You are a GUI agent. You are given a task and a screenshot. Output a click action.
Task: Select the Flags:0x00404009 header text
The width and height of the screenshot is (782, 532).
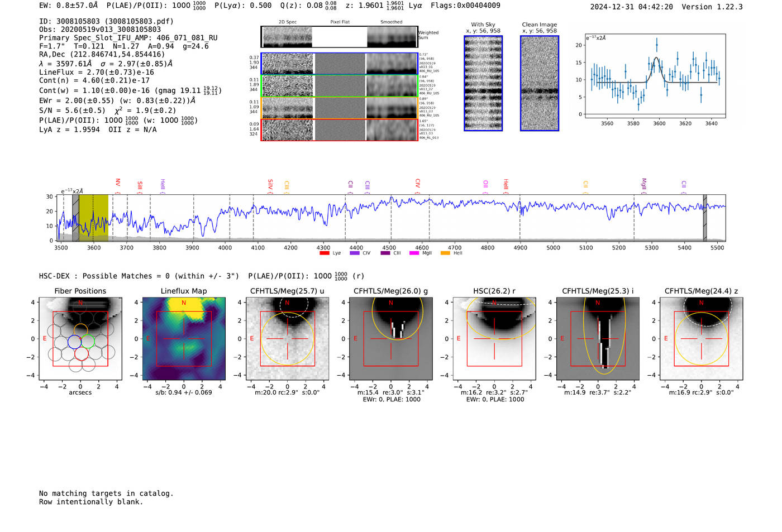465,6
